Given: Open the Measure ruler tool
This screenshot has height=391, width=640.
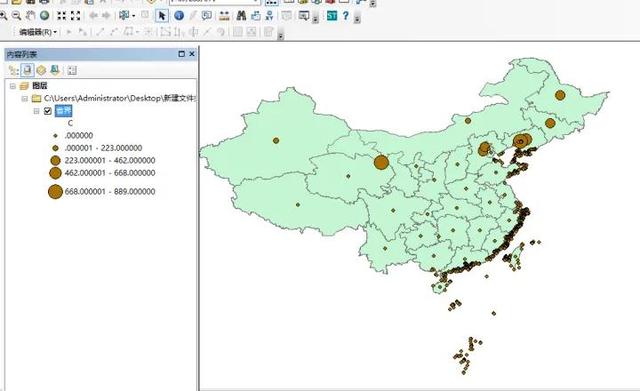Looking at the screenshot, I should (224, 16).
